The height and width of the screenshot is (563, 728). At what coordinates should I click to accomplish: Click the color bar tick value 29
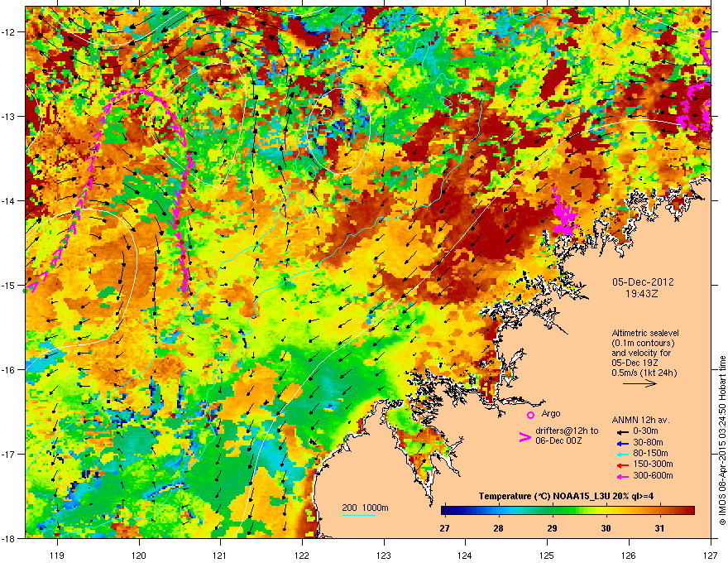click(x=552, y=528)
